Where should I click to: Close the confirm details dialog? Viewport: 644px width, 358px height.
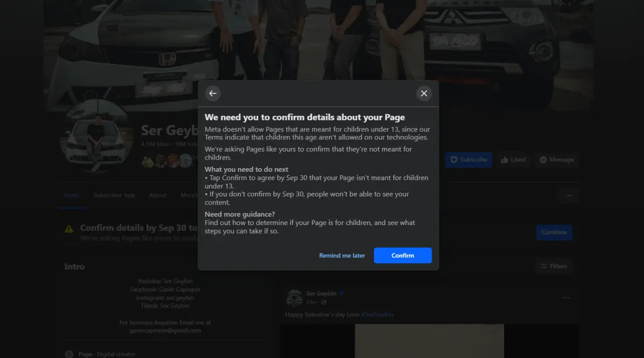pyautogui.click(x=424, y=94)
